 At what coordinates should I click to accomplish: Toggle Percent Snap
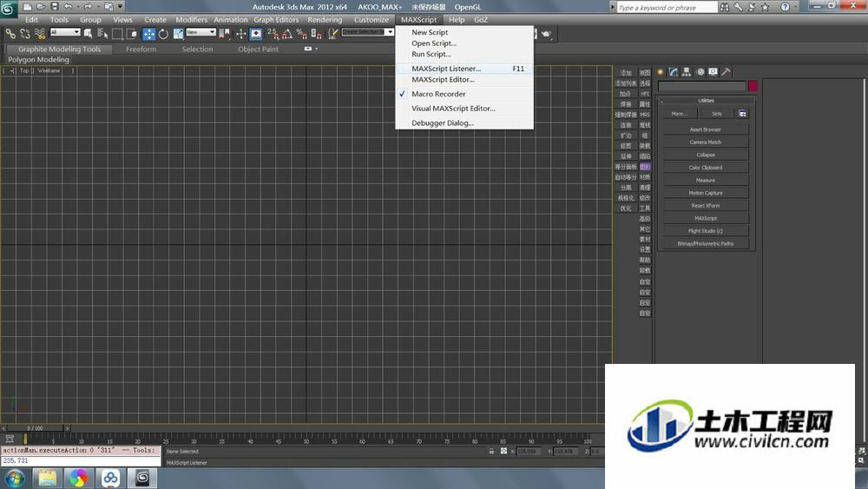pyautogui.click(x=302, y=34)
